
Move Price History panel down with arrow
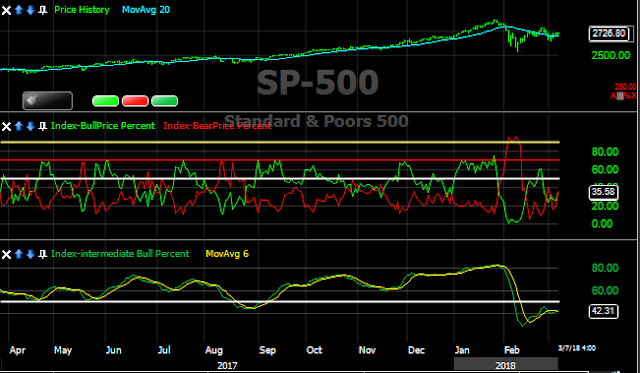click(30, 10)
